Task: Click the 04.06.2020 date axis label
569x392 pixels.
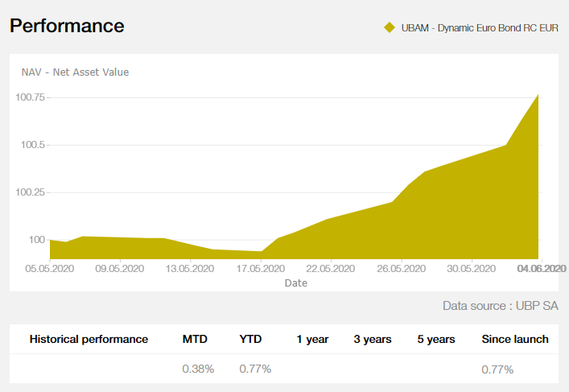Action: pyautogui.click(x=542, y=268)
